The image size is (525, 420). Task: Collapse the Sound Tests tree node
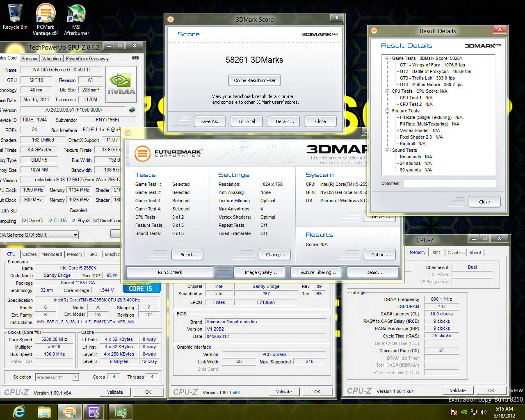click(387, 150)
